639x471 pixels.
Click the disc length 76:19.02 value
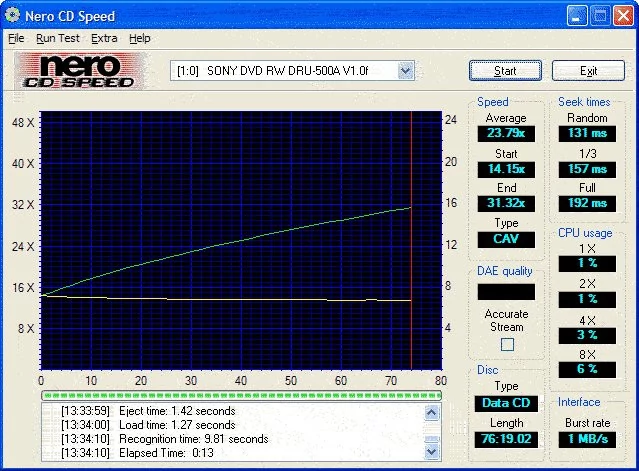[x=506, y=439]
